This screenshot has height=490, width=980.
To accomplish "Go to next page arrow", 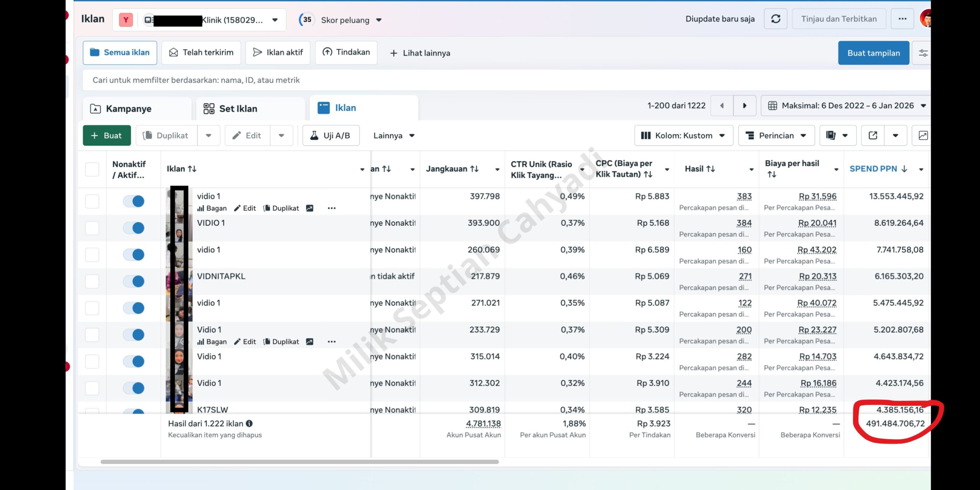I will [x=745, y=106].
